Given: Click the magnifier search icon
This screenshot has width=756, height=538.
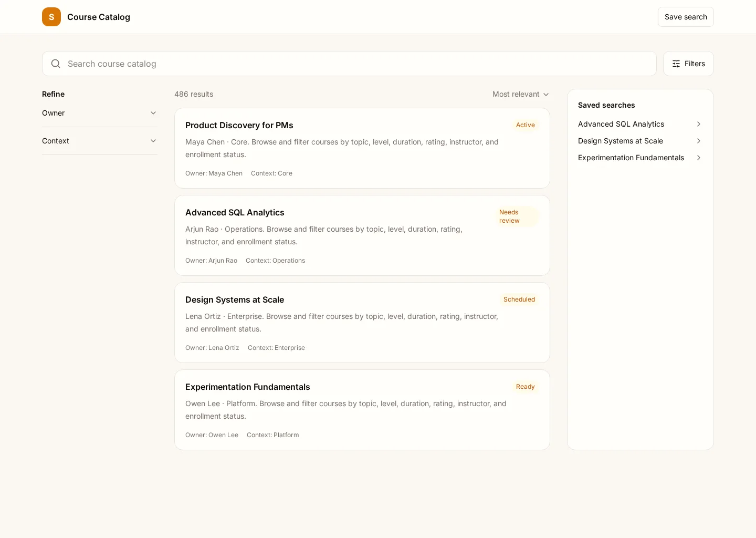Looking at the screenshot, I should tap(56, 64).
